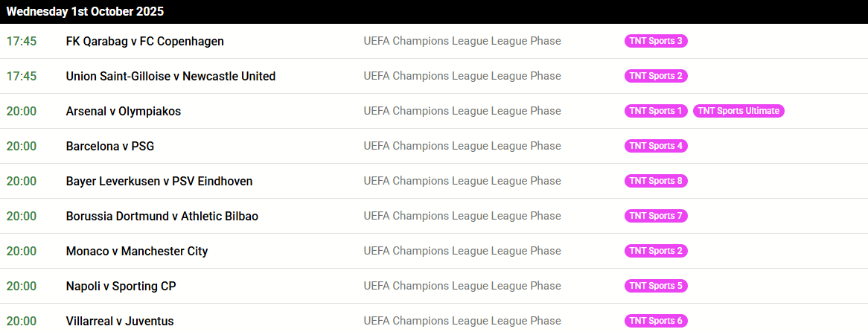The width and height of the screenshot is (868, 332).
Task: Select the TNT Sports Ultimate badge
Action: coord(738,111)
